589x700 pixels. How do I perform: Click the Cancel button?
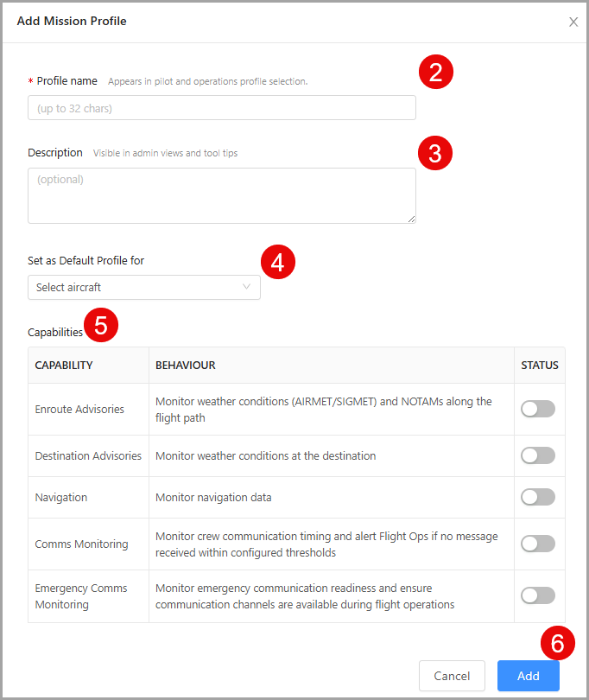click(452, 676)
